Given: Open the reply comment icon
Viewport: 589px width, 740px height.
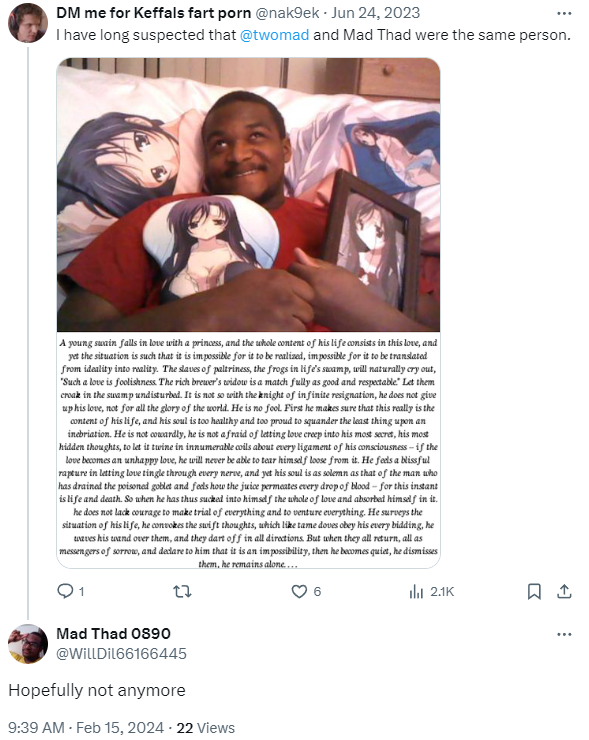Looking at the screenshot, I should click(x=65, y=591).
